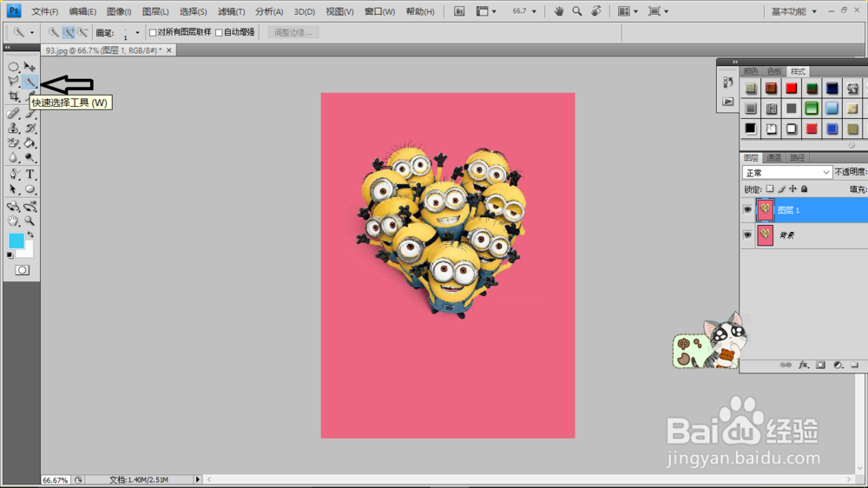Launch Bridge from application bar

pyautogui.click(x=459, y=11)
